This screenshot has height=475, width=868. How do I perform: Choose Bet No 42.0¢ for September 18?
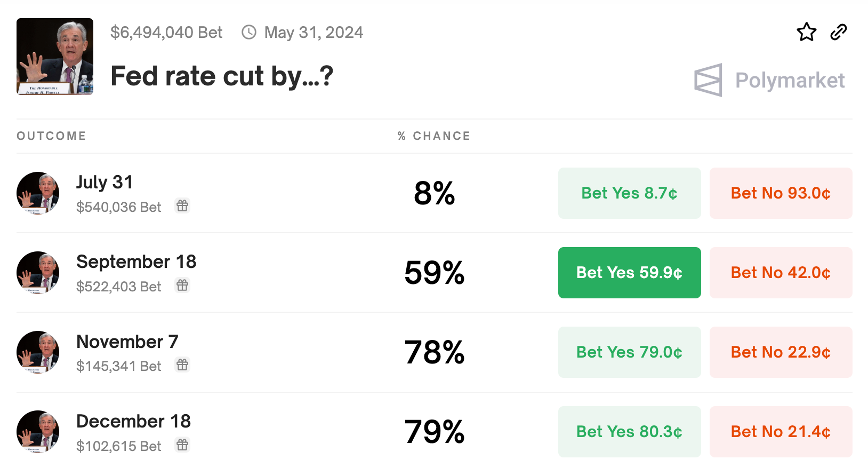click(781, 273)
